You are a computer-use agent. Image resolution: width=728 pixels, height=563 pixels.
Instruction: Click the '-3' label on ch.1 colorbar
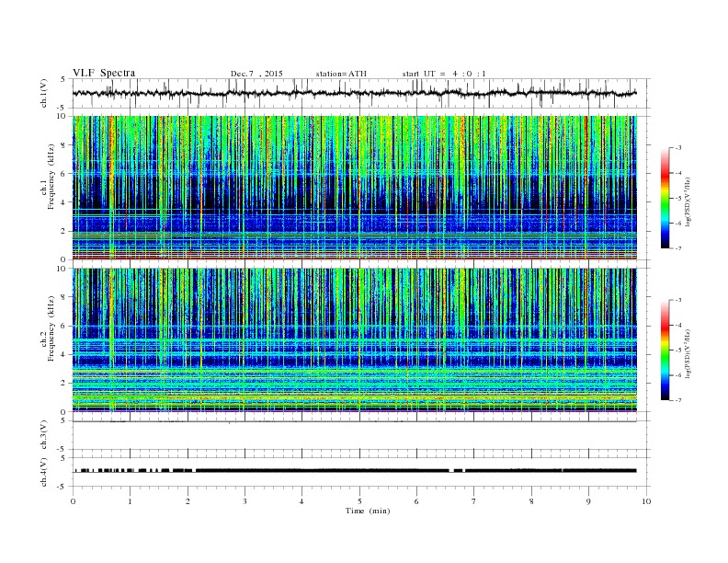click(x=677, y=148)
